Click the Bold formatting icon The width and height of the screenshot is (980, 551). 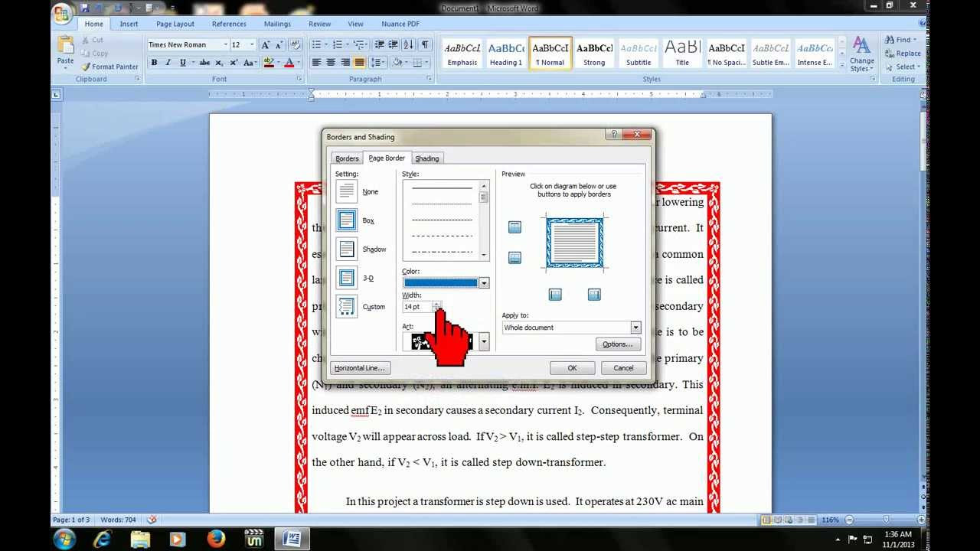pyautogui.click(x=154, y=63)
